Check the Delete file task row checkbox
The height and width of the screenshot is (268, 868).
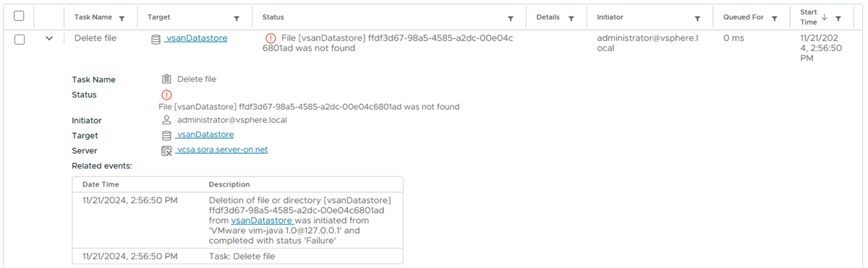(x=20, y=39)
